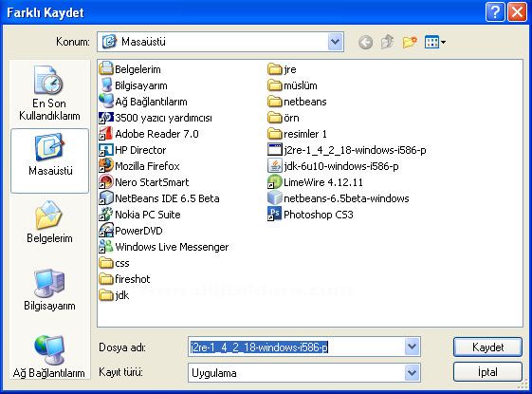
Task: Go back using the toolbar back arrow
Action: (x=365, y=42)
